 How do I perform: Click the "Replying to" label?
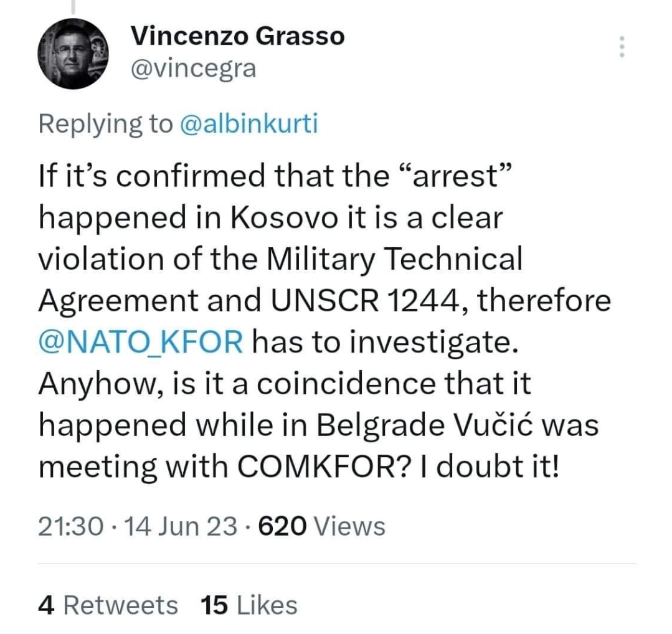click(x=105, y=124)
